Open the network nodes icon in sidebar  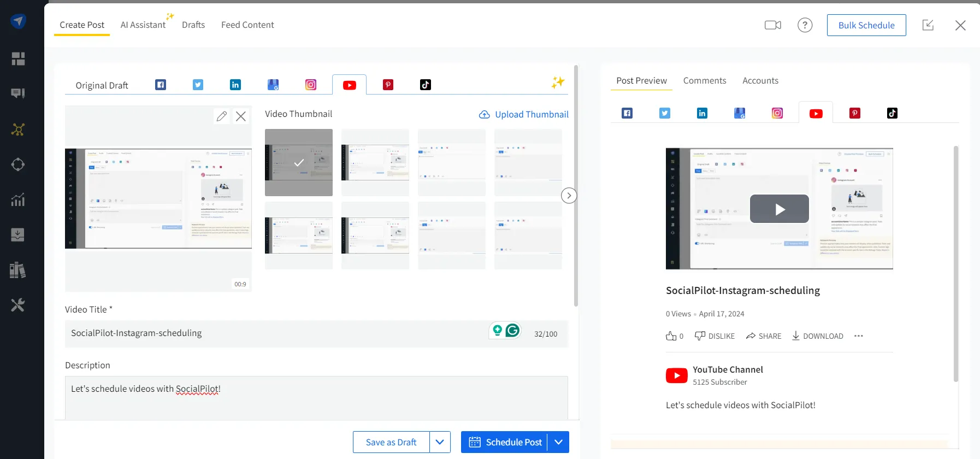pos(18,130)
